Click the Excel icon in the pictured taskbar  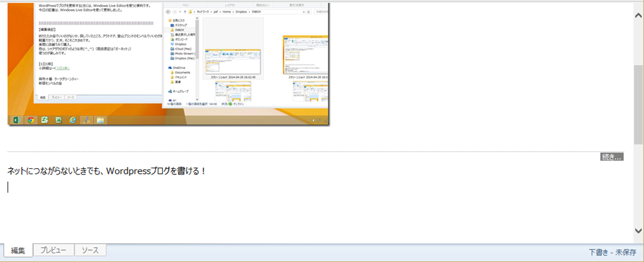click(x=16, y=120)
